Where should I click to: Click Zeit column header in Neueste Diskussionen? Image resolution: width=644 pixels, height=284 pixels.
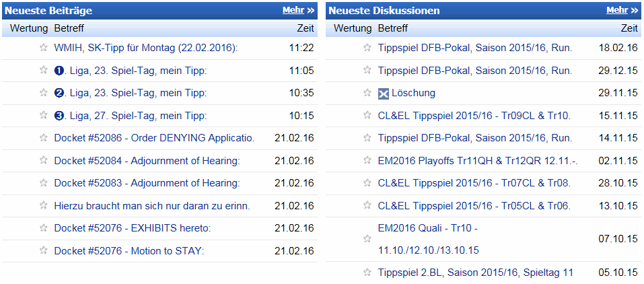point(629,28)
